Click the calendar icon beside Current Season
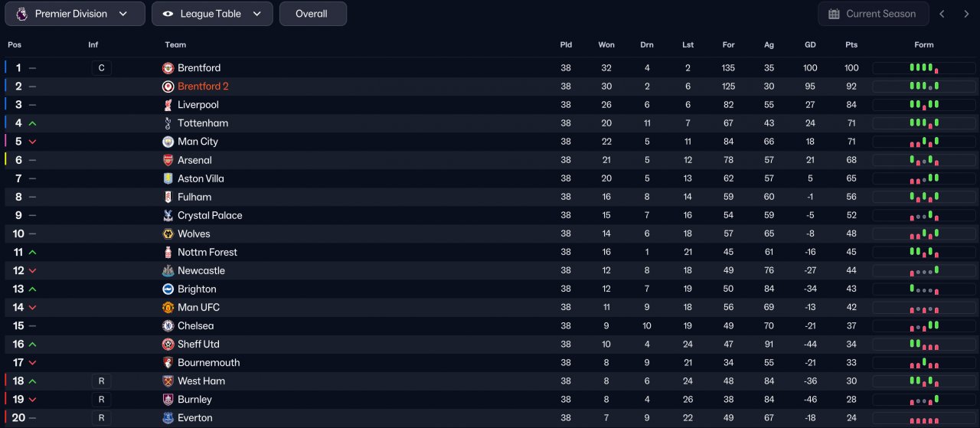The height and width of the screenshot is (428, 980). click(832, 14)
